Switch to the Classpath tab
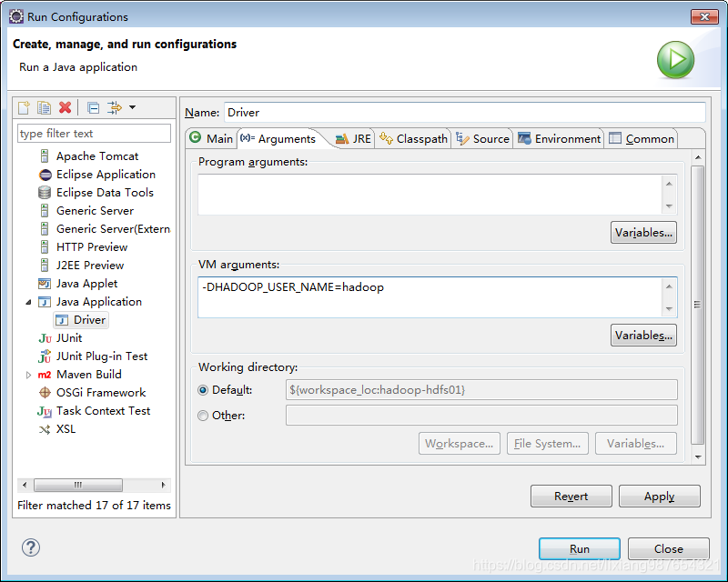 (x=413, y=139)
